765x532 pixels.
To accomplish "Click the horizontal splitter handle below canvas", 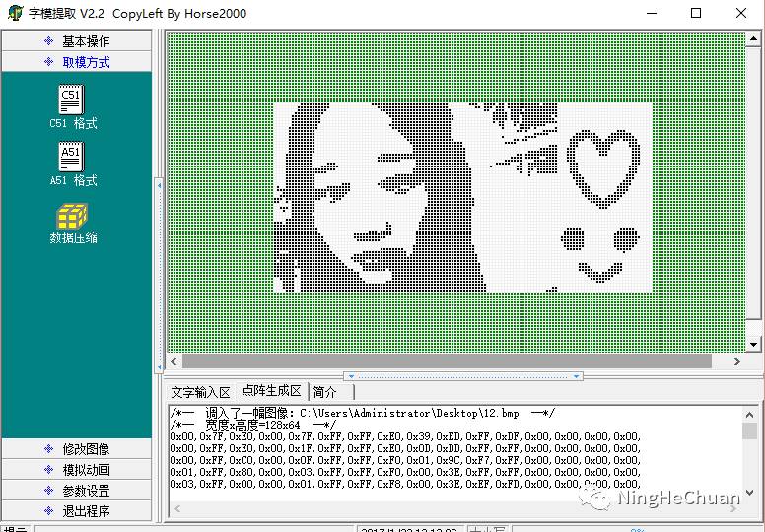I will click(x=461, y=376).
